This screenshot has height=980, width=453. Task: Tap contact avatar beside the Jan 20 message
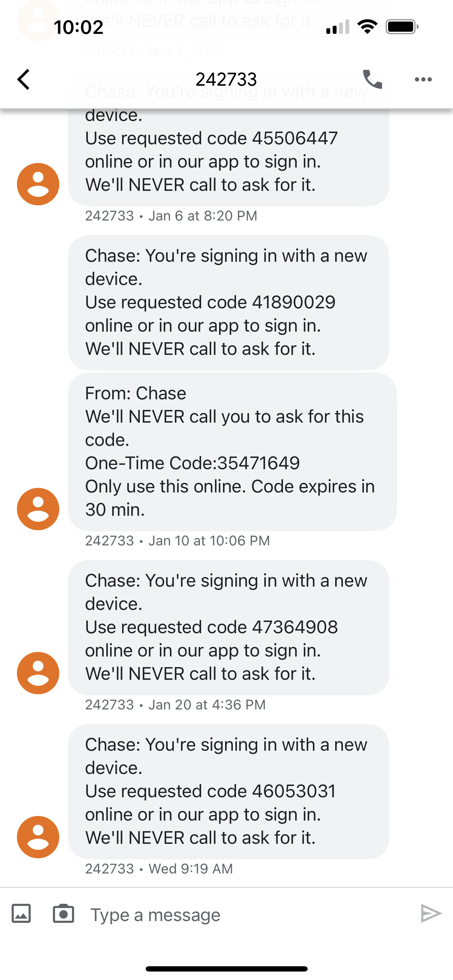[x=38, y=673]
